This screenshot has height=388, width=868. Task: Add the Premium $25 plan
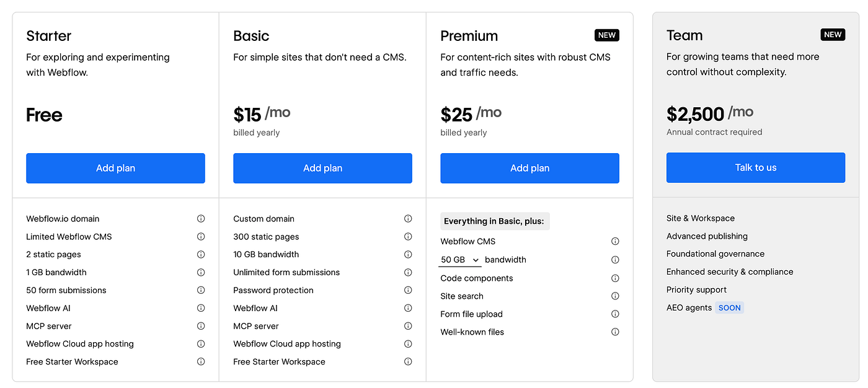529,168
